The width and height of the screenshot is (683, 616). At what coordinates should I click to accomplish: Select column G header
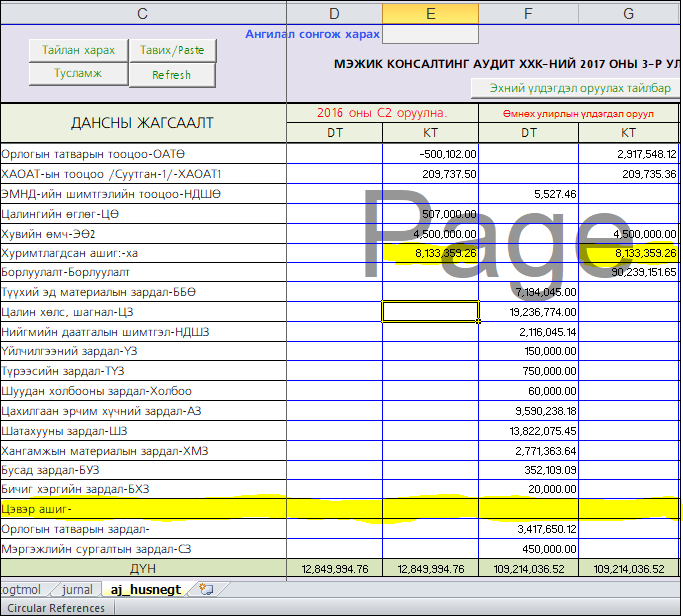(628, 13)
